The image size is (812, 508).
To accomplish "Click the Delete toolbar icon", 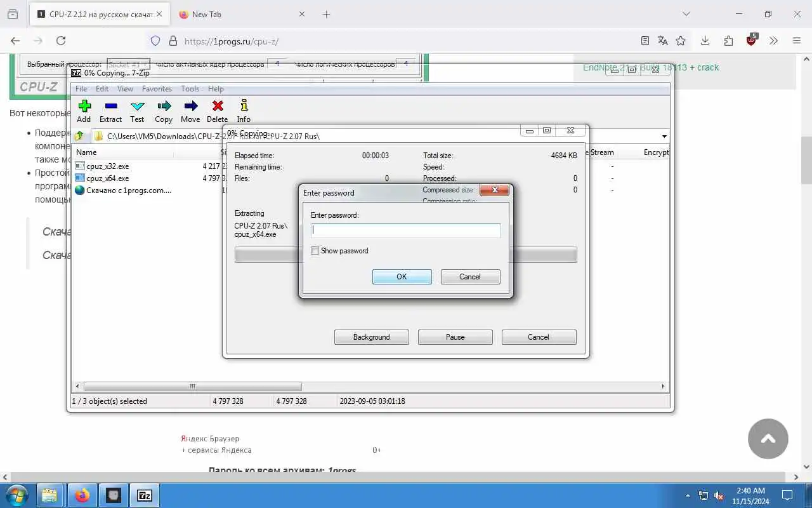I will click(217, 111).
